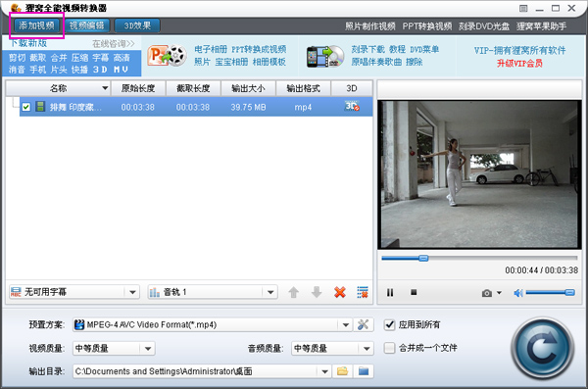Open the 视频编辑 tab
The width and height of the screenshot is (588, 389).
[x=87, y=25]
